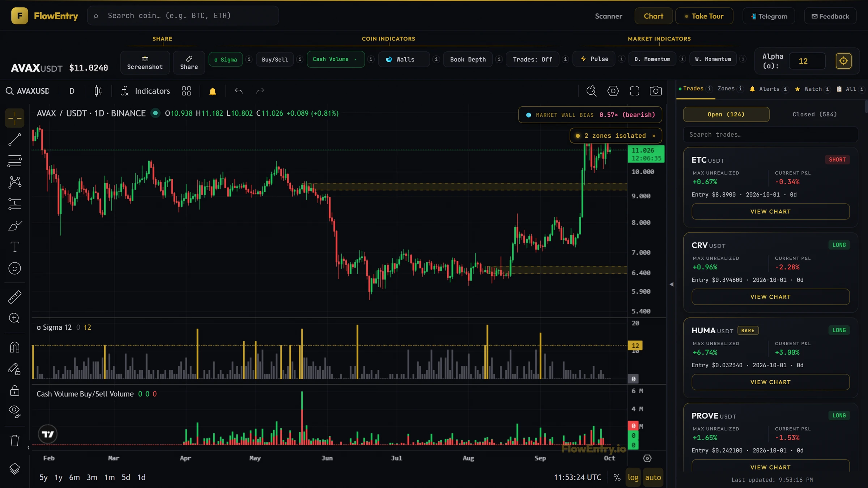Set the range to 6m
The image size is (868, 488).
pyautogui.click(x=74, y=478)
